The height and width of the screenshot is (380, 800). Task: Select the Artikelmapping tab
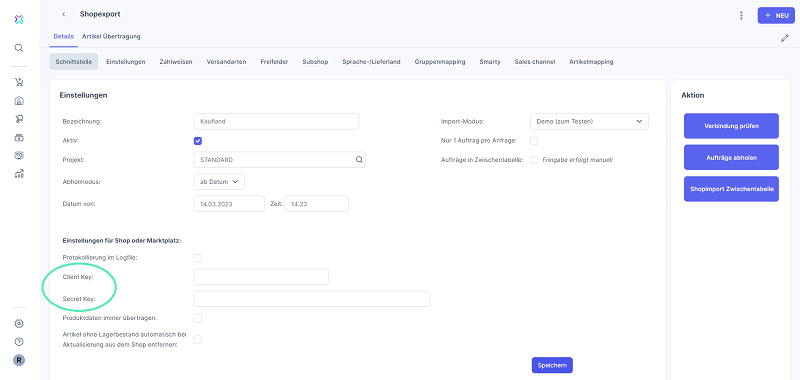pyautogui.click(x=591, y=62)
